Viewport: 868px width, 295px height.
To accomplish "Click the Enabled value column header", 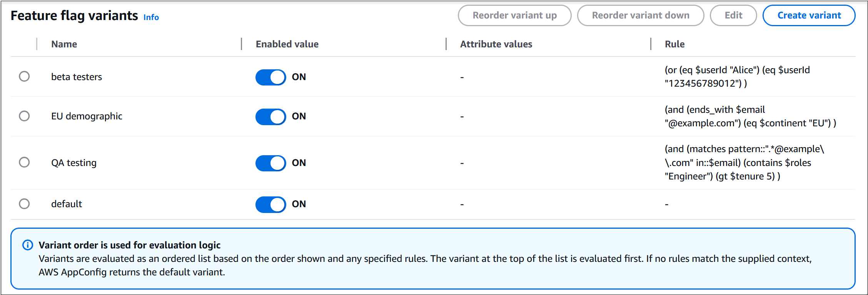I will [x=287, y=44].
